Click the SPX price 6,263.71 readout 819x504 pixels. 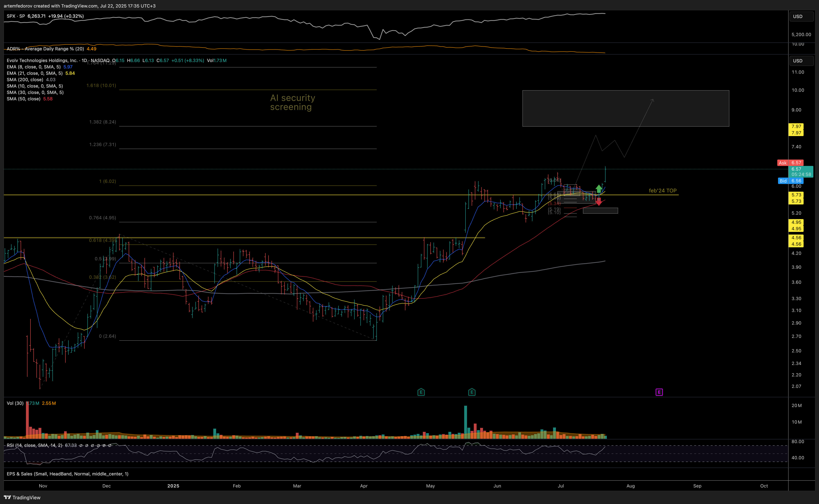(37, 16)
